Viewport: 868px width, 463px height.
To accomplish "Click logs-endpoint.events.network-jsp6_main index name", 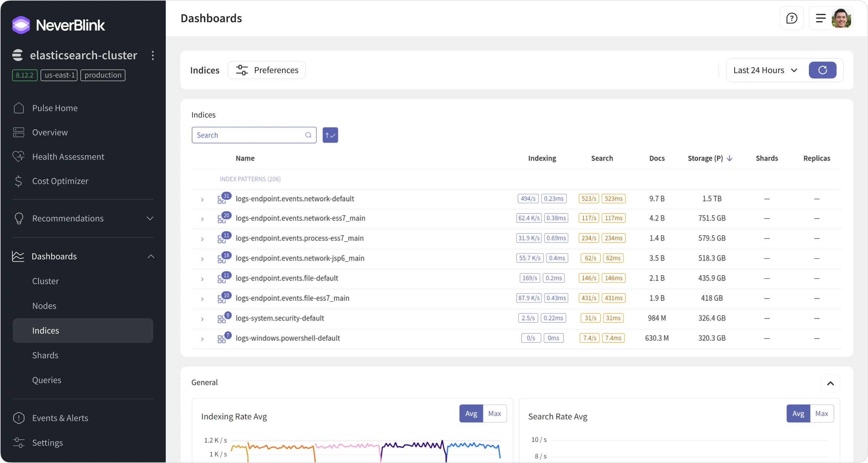I will point(300,258).
